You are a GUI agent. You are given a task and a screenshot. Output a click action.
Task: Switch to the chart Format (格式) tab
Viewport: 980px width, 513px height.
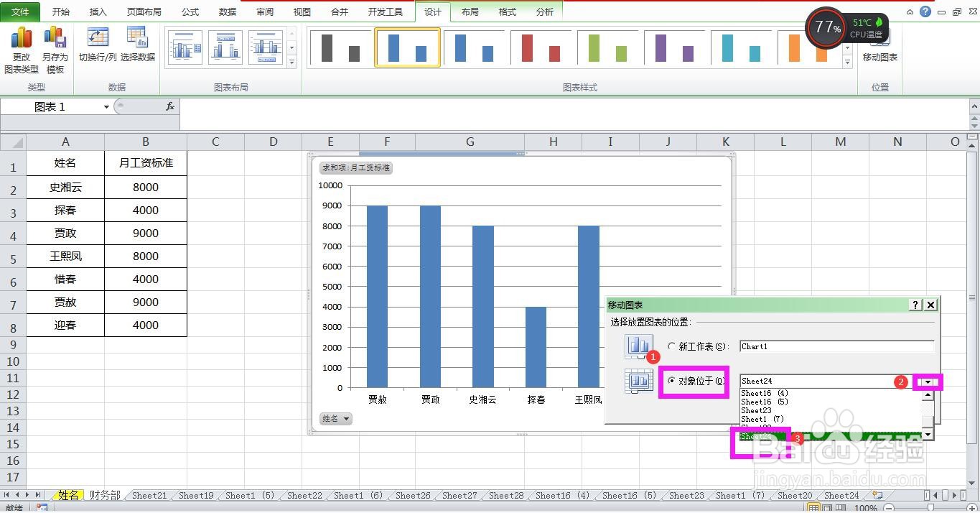coord(508,11)
